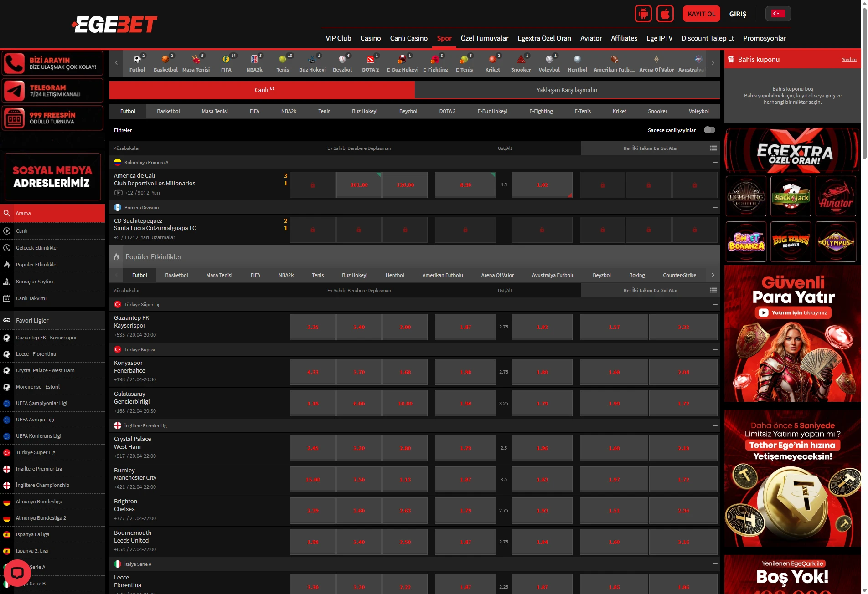Click the KAYIT OL button

click(701, 14)
